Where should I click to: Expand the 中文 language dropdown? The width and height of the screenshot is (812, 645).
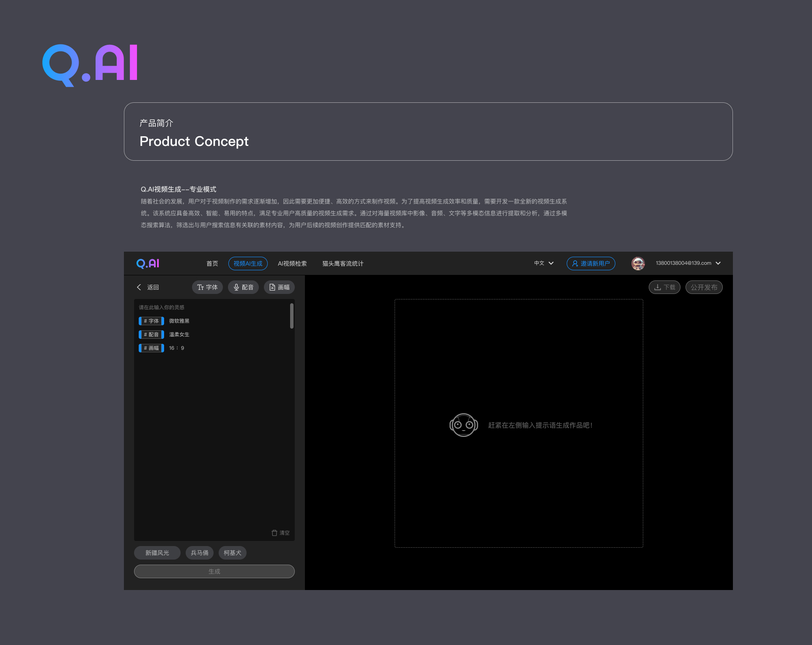click(x=544, y=263)
